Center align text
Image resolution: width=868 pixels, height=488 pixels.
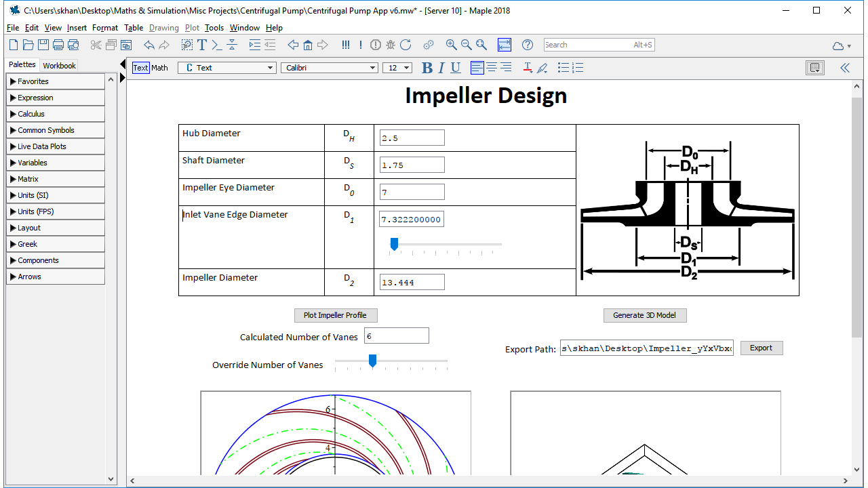[x=492, y=68]
